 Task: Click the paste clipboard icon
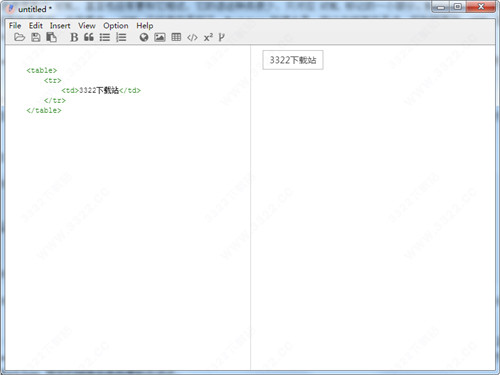pos(51,37)
